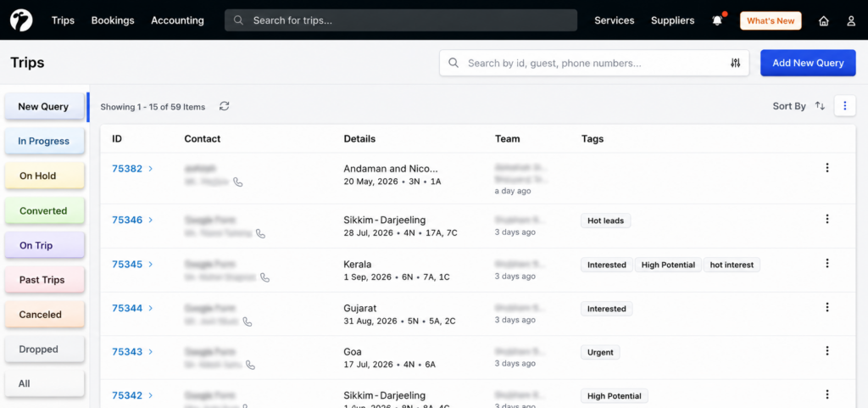Switch to In Progress tab
868x408 pixels.
click(x=44, y=141)
